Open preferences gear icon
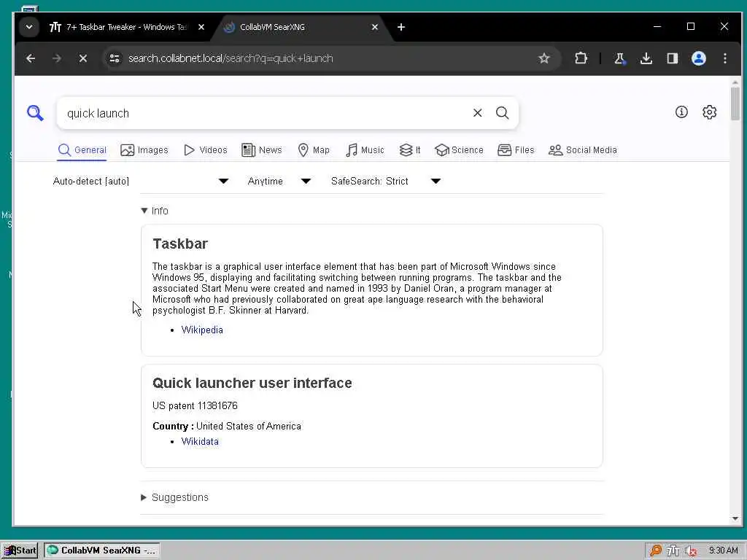747x560 pixels. [709, 112]
